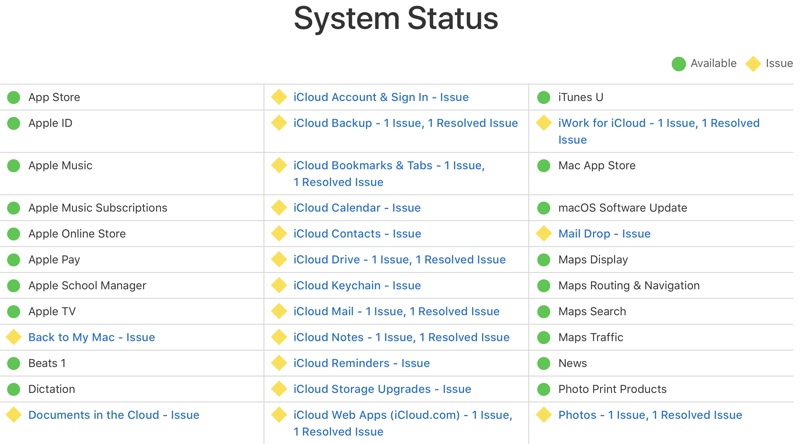Click the yellow diamond beside iCloud Backup
This screenshot has height=444, width=800.
(x=279, y=123)
